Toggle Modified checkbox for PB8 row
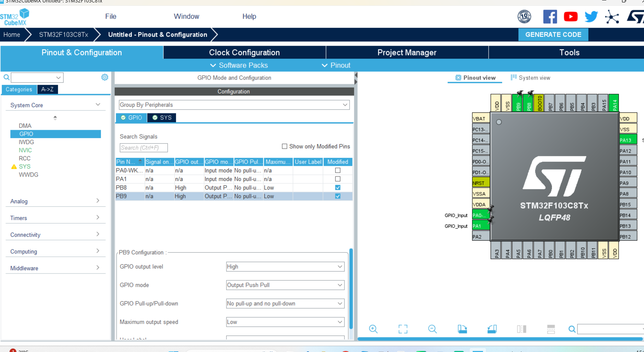This screenshot has height=352, width=644. pos(338,188)
